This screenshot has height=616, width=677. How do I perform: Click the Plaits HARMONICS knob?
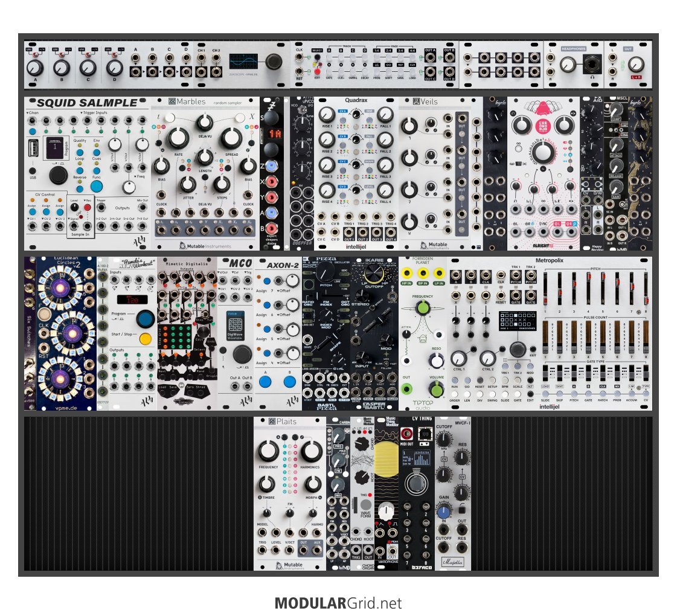[310, 451]
